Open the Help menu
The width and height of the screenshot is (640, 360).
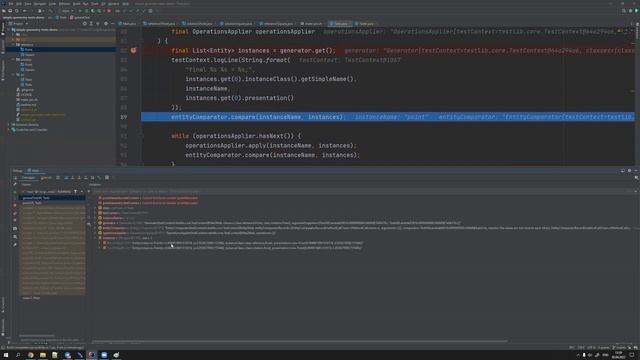pyautogui.click(x=125, y=4)
